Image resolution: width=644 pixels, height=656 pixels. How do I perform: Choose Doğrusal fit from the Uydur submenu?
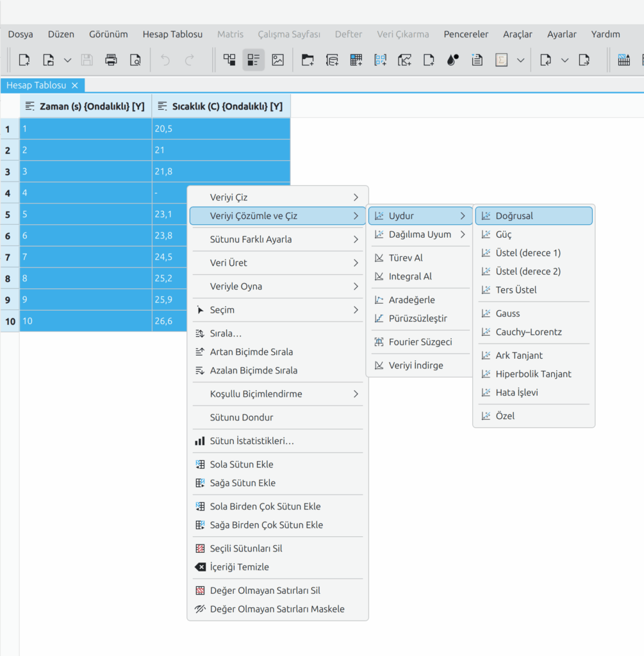point(534,216)
